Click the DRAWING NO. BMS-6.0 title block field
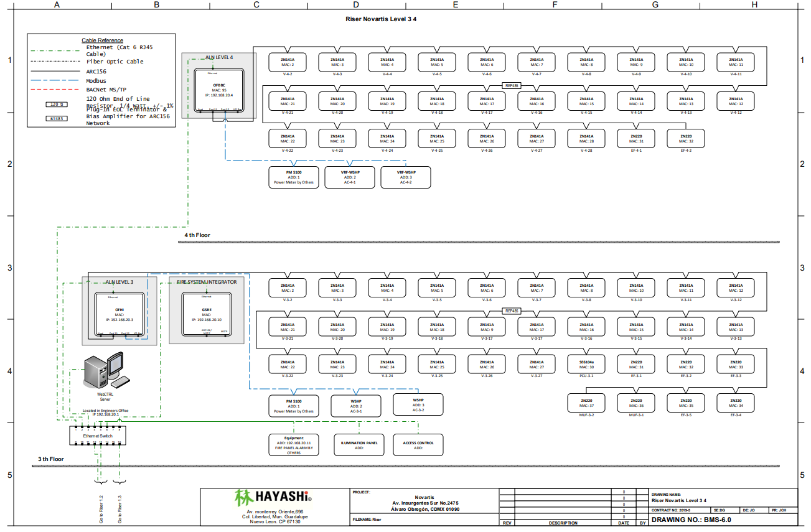811x532 pixels. pos(691,520)
